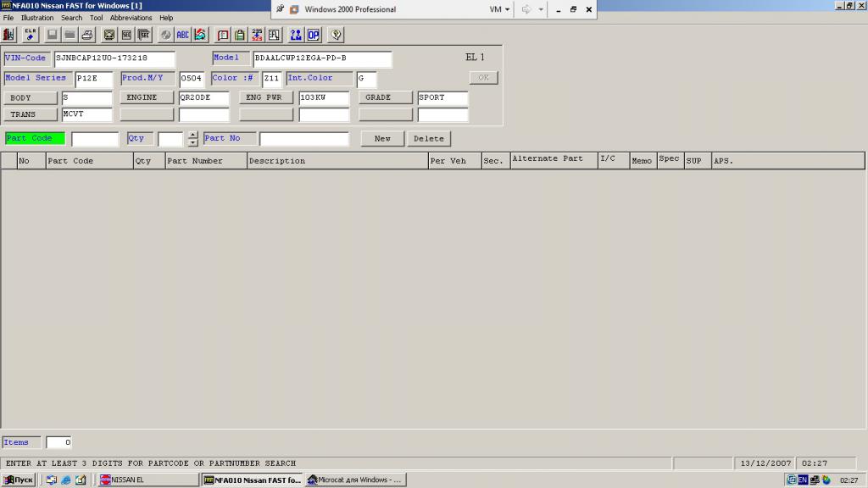Image resolution: width=868 pixels, height=488 pixels.
Task: Click the TRANS button
Action: pyautogui.click(x=31, y=114)
